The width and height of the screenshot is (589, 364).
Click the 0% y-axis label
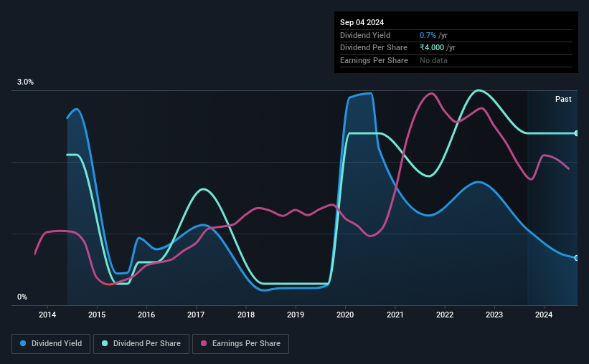(22, 297)
